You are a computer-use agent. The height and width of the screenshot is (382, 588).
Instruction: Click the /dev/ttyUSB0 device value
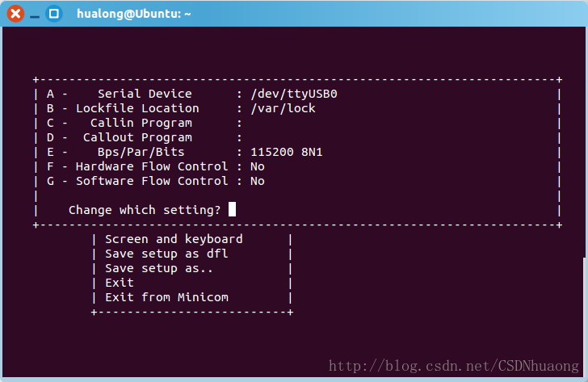click(294, 94)
